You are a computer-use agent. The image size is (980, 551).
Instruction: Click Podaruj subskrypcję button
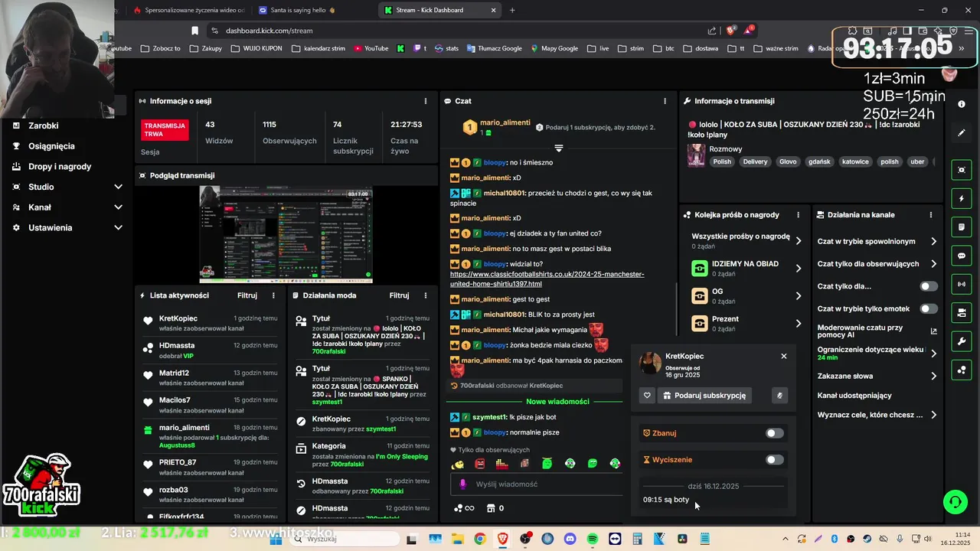(x=704, y=396)
